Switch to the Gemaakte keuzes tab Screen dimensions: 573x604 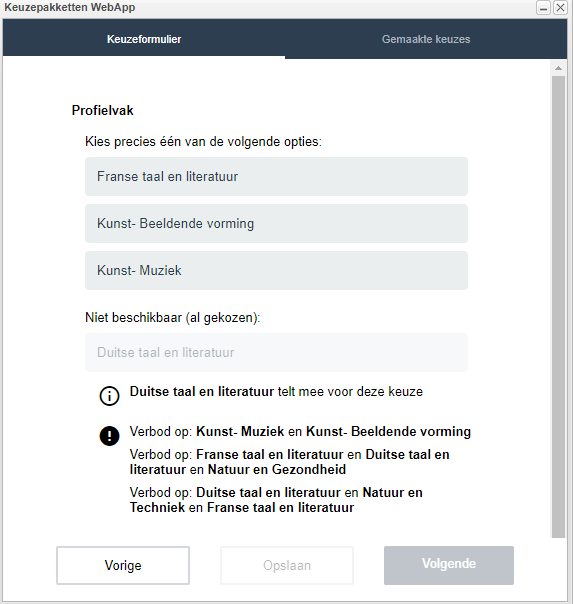click(426, 39)
